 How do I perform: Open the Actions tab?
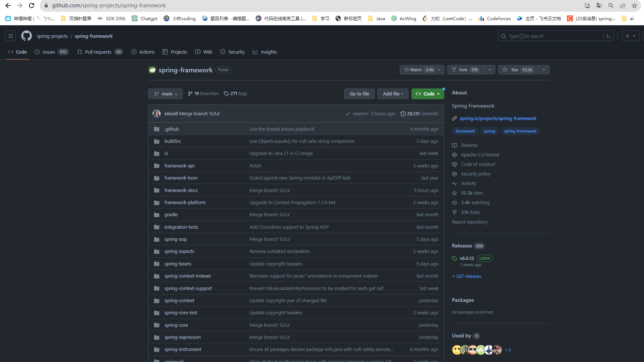pyautogui.click(x=143, y=52)
